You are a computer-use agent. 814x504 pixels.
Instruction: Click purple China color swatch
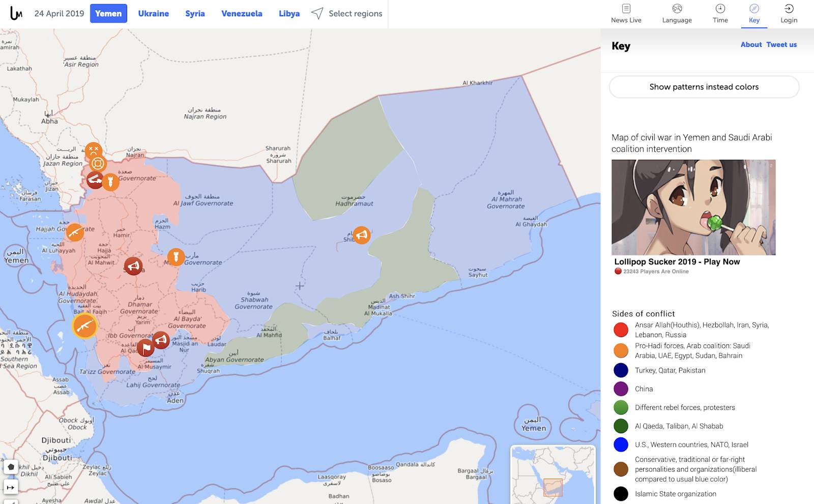pyautogui.click(x=621, y=389)
